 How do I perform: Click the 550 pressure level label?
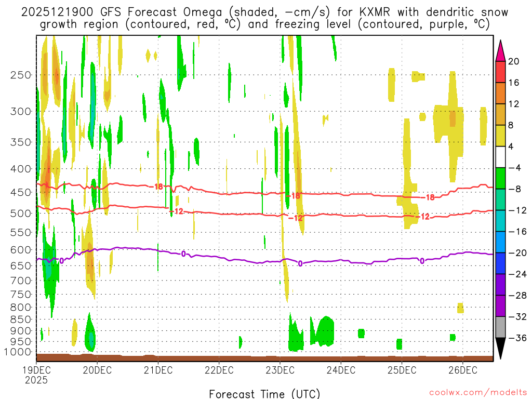pyautogui.click(x=21, y=232)
